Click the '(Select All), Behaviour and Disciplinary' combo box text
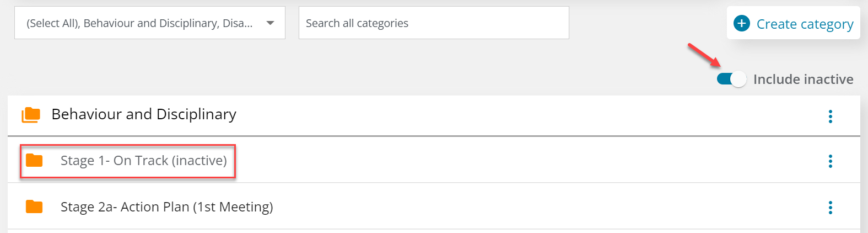868x233 pixels. point(139,23)
